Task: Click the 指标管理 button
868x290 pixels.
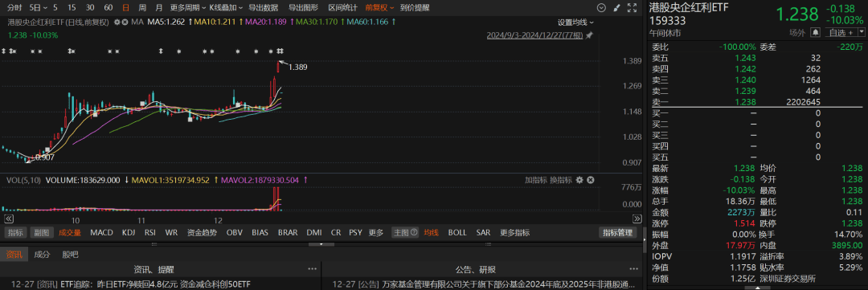Action: pos(617,232)
